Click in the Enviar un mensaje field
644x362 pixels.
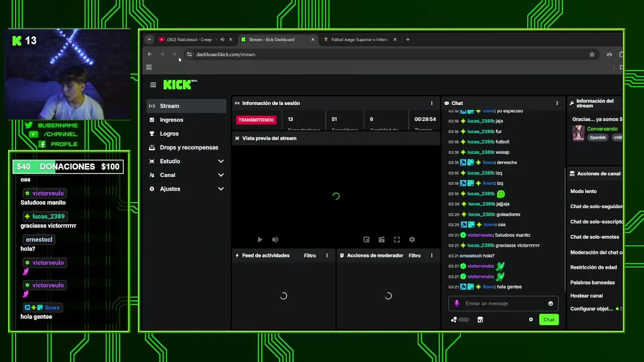503,304
